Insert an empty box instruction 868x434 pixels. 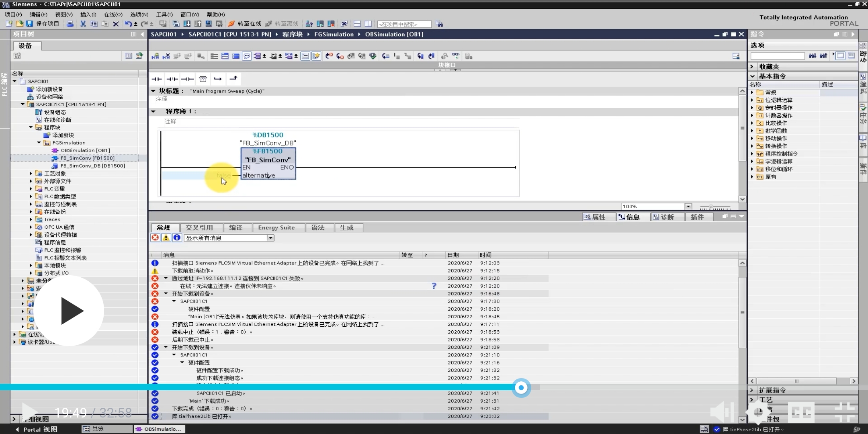pos(203,79)
